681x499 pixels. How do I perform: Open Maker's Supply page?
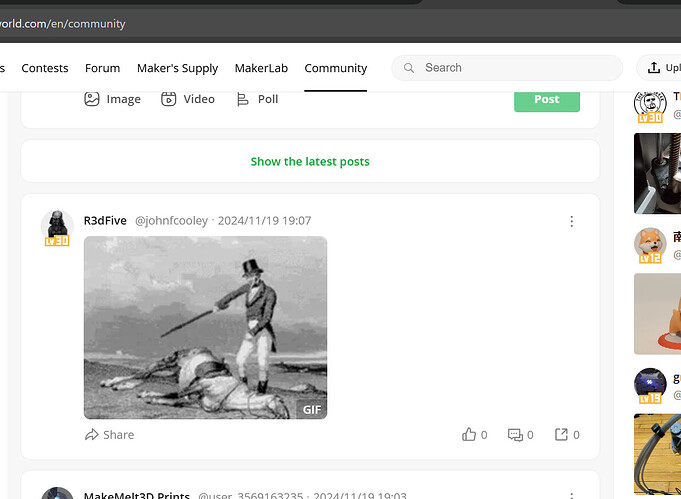(x=177, y=68)
